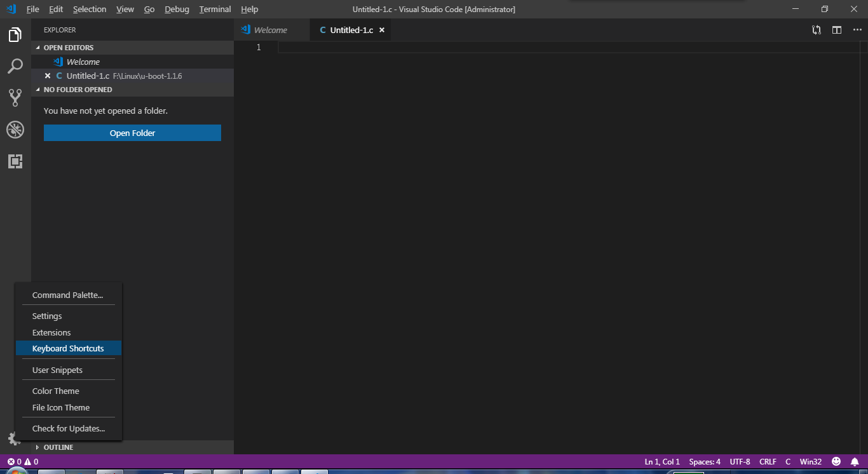Viewport: 868px width, 474px height.
Task: Collapse the Open Editors section
Action: [x=68, y=47]
